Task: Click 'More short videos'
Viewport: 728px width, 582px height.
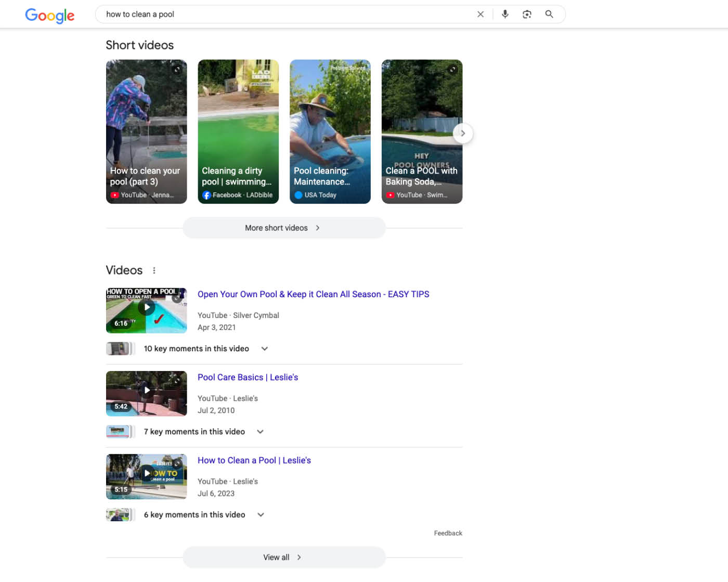Action: pos(284,228)
